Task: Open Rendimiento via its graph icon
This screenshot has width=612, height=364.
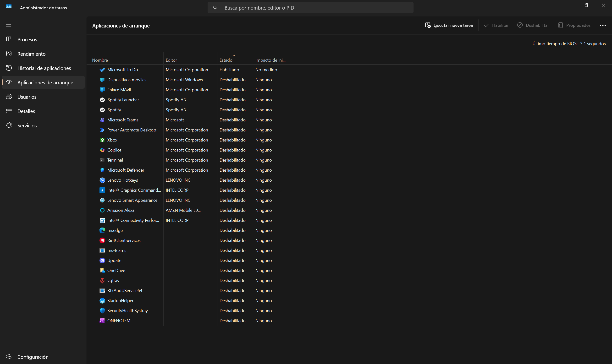Action: click(x=9, y=54)
